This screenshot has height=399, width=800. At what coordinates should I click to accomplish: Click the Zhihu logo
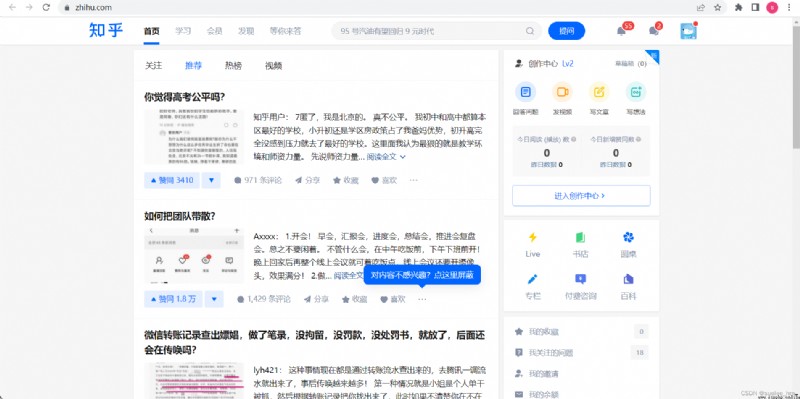(106, 31)
